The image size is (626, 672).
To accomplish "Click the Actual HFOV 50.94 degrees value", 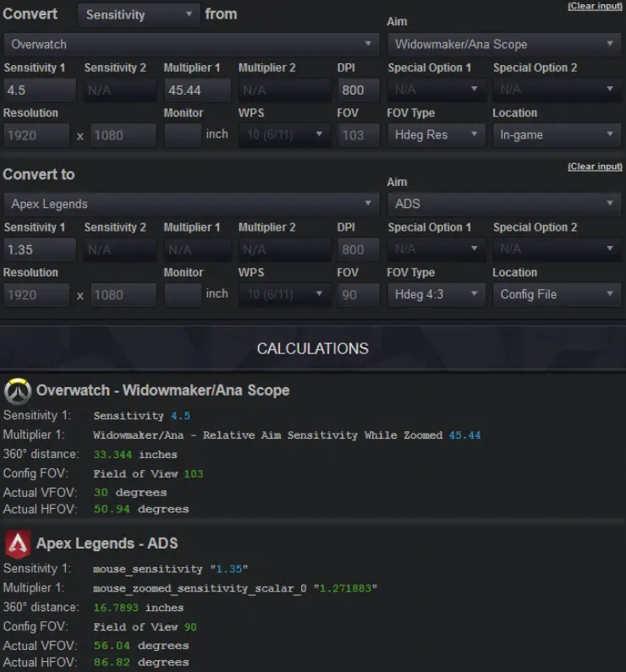I will (141, 509).
